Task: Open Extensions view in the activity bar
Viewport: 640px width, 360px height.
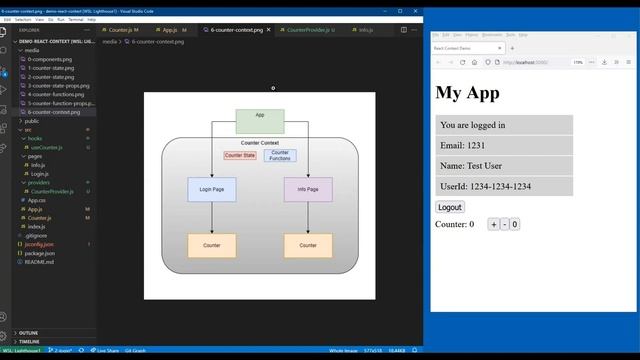Action: (3, 128)
